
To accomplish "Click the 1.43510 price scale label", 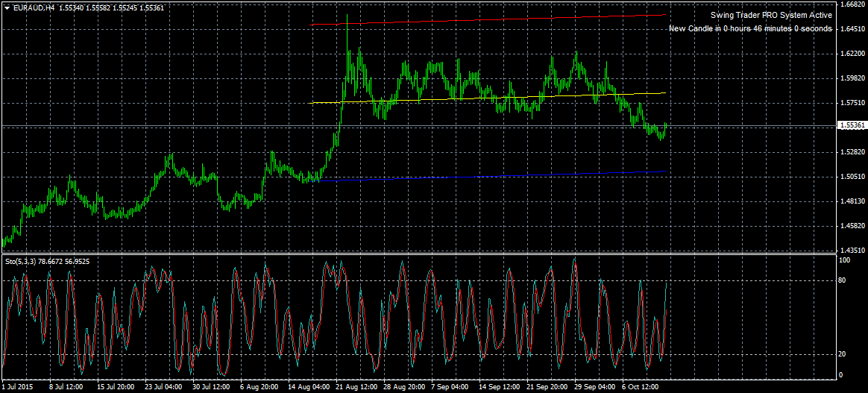I will tap(852, 250).
